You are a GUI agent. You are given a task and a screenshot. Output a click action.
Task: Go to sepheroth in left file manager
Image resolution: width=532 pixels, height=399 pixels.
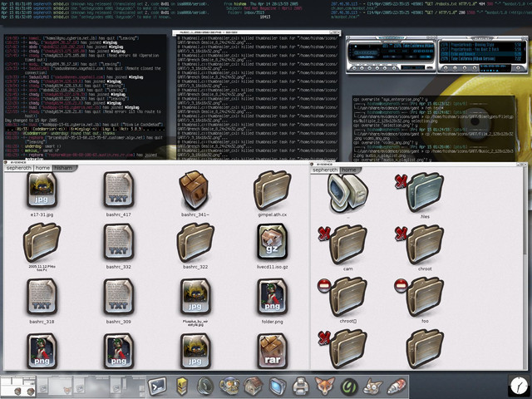18,168
